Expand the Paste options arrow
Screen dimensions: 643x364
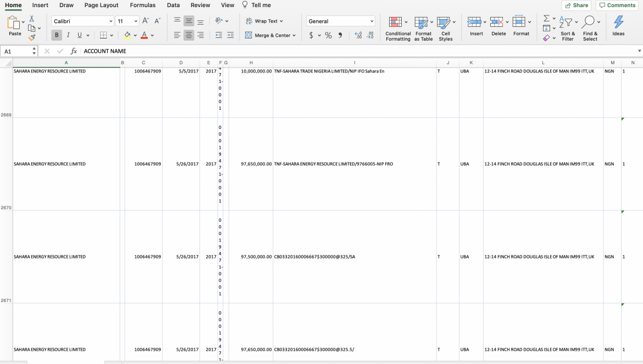click(x=23, y=22)
